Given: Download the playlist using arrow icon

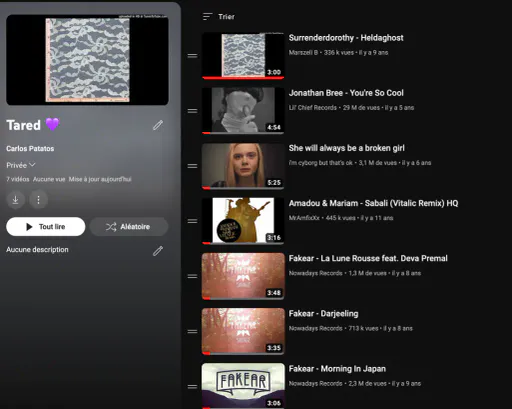Looking at the screenshot, I should coord(15,200).
